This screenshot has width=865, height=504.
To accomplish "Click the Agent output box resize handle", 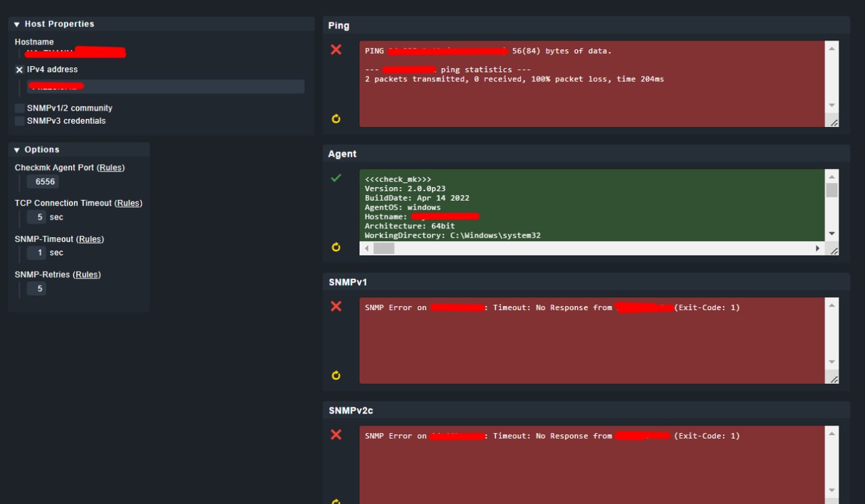I will click(x=834, y=251).
